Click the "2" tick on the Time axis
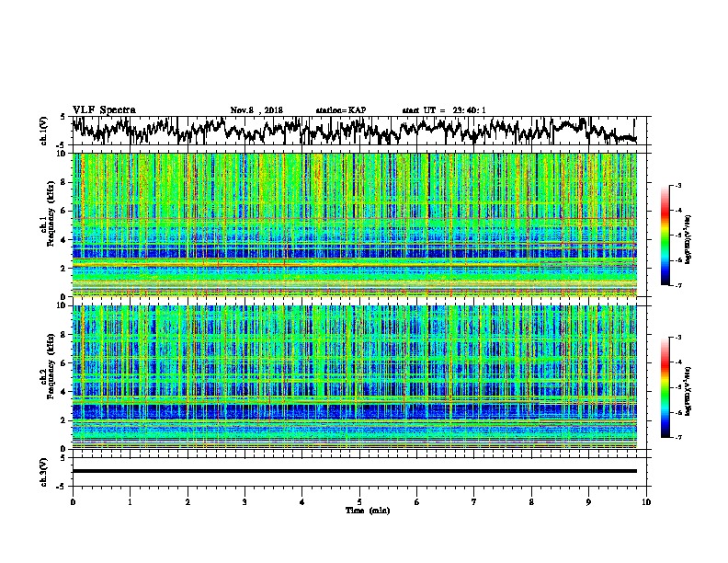Viewport: 728px width, 563px height. 188,502
